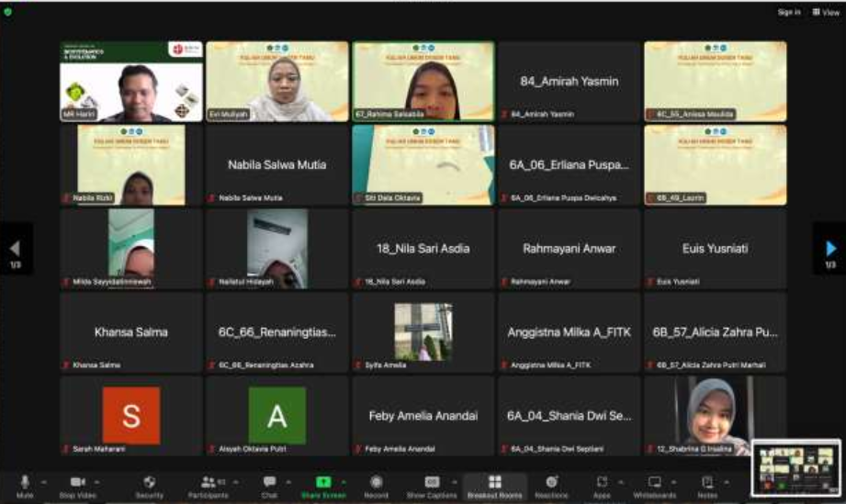The height and width of the screenshot is (504, 846).
Task: Mute the microphone
Action: (25, 484)
